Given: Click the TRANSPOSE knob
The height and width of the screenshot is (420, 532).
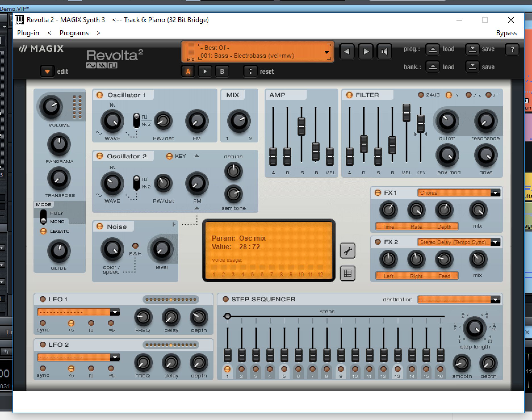Looking at the screenshot, I should tap(59, 178).
